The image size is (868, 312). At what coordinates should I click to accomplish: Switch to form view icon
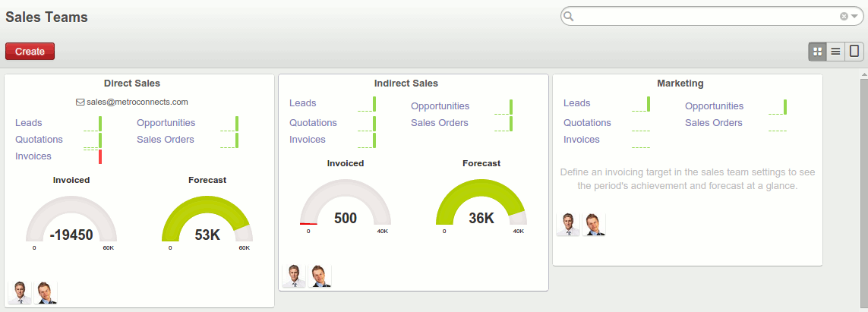[854, 52]
